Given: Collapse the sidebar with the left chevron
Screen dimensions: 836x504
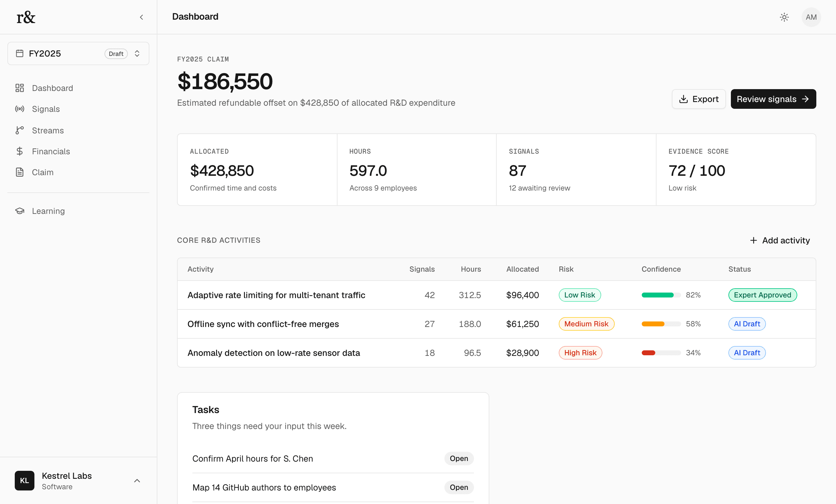Looking at the screenshot, I should [141, 17].
